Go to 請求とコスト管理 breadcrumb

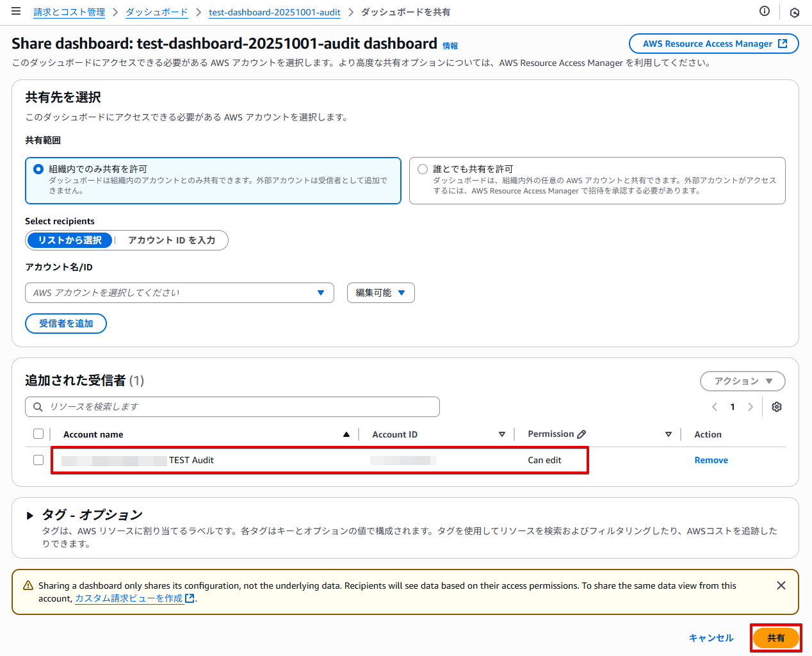click(x=69, y=12)
